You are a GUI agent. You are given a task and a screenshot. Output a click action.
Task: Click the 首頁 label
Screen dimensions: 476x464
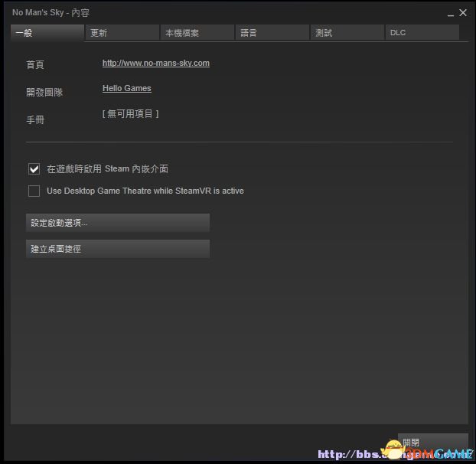(35, 64)
